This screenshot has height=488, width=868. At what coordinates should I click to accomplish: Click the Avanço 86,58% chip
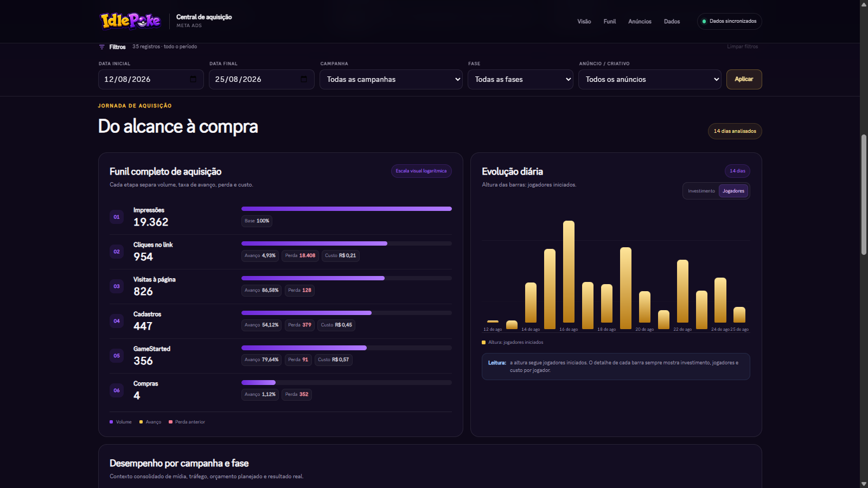coord(261,290)
